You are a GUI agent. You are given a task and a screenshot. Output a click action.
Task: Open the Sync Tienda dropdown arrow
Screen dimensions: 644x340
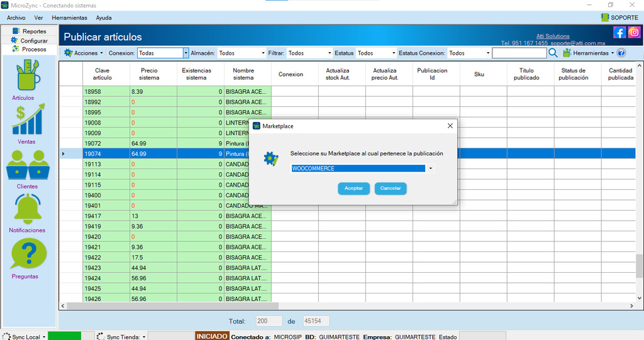coord(144,337)
